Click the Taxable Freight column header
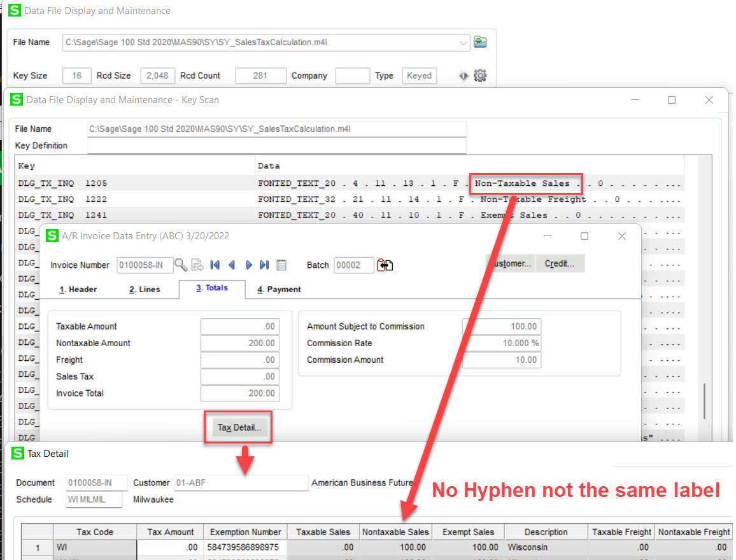The width and height of the screenshot is (736, 560). [x=621, y=532]
